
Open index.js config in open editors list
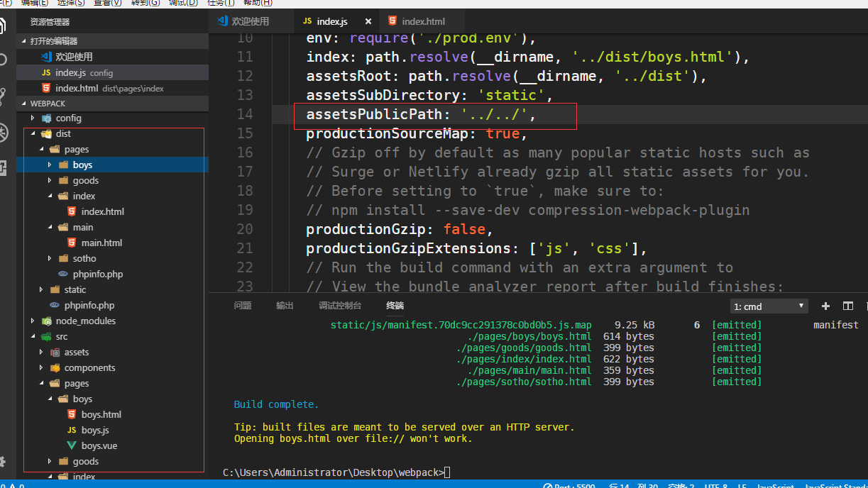point(112,73)
